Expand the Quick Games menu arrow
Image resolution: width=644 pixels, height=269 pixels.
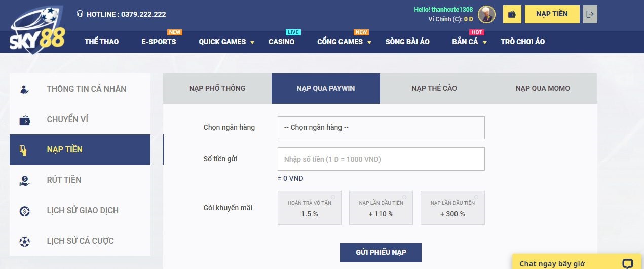[252, 42]
